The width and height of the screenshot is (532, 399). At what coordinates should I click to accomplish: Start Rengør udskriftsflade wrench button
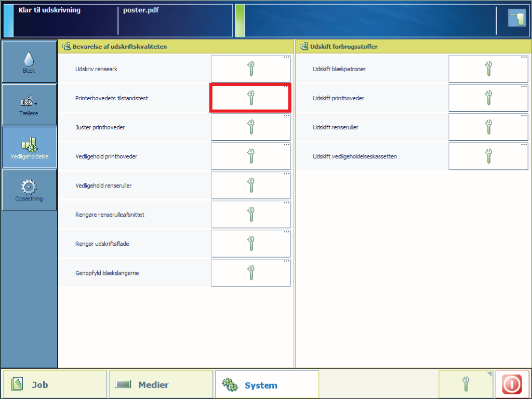(251, 244)
